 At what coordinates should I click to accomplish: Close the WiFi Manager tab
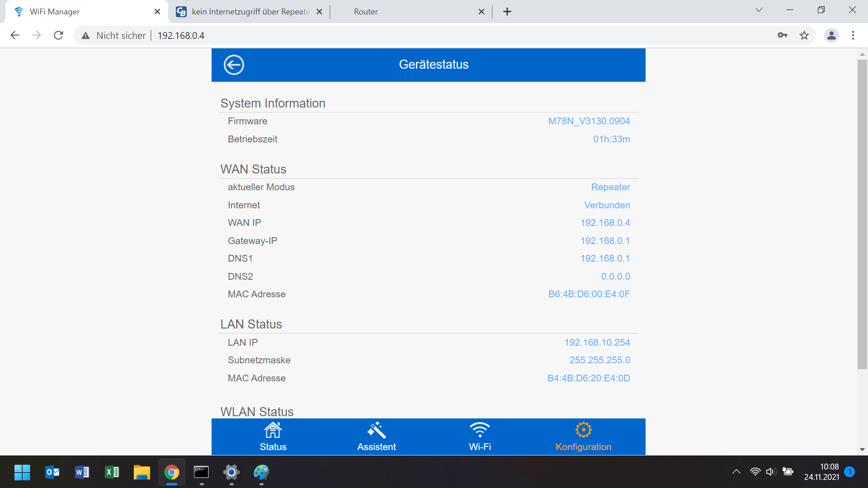click(157, 12)
